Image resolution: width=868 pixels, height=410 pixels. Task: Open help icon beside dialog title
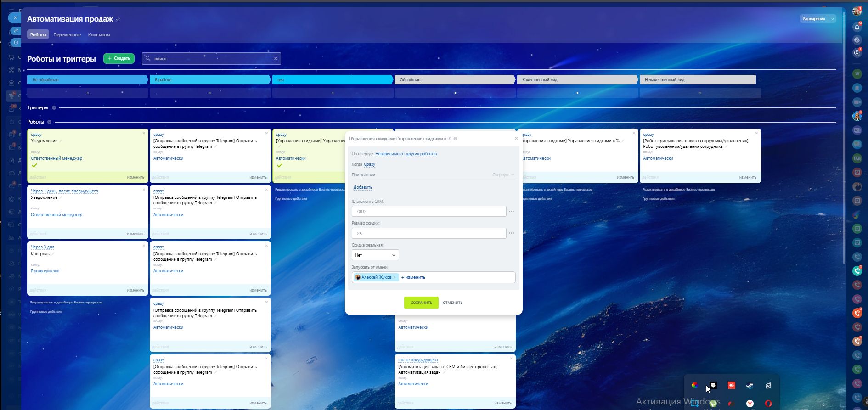(x=455, y=139)
